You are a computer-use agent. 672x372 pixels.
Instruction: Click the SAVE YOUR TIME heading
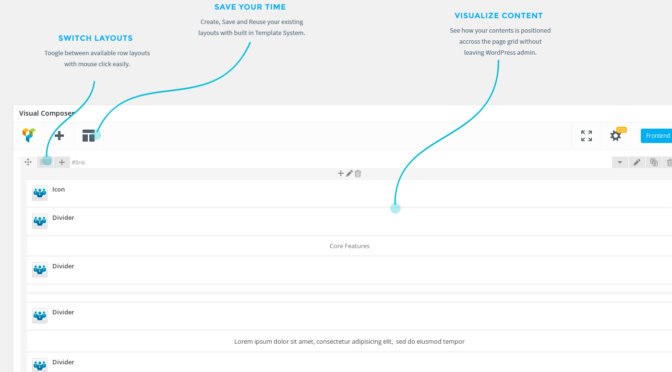(250, 7)
